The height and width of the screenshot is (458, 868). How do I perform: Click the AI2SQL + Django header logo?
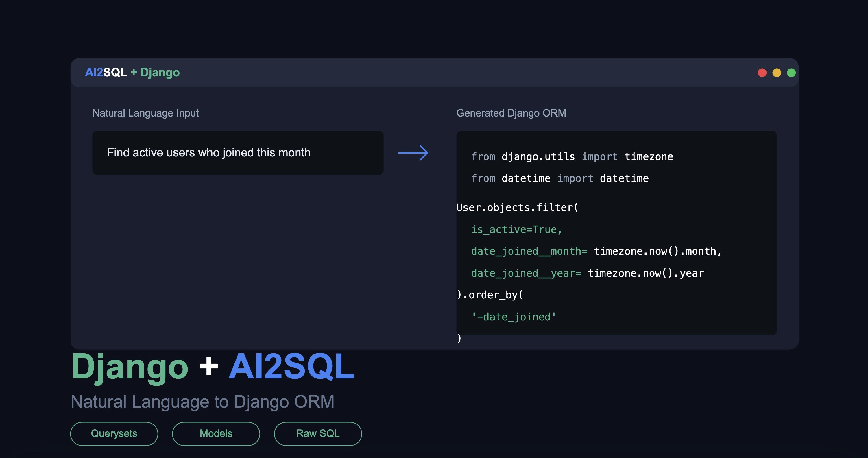132,73
